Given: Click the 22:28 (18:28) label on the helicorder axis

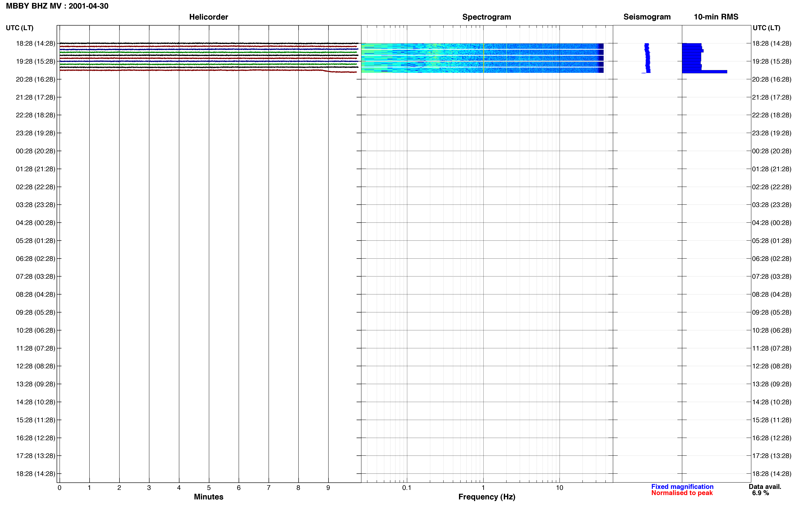Looking at the screenshot, I should (36, 115).
